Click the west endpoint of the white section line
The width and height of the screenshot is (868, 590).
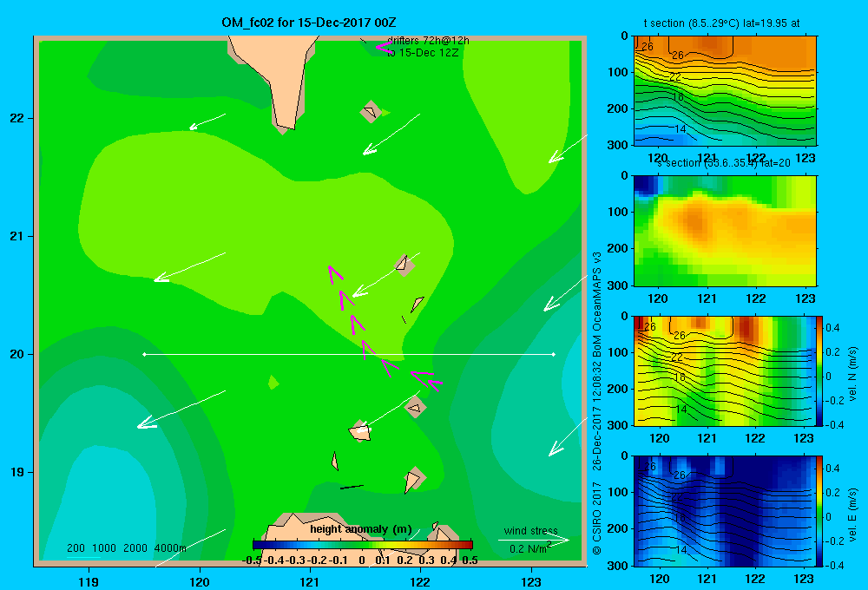(x=144, y=354)
